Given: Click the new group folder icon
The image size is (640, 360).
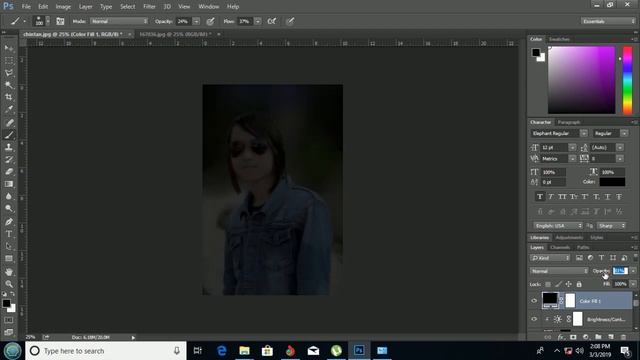Looking at the screenshot, I should point(598,337).
